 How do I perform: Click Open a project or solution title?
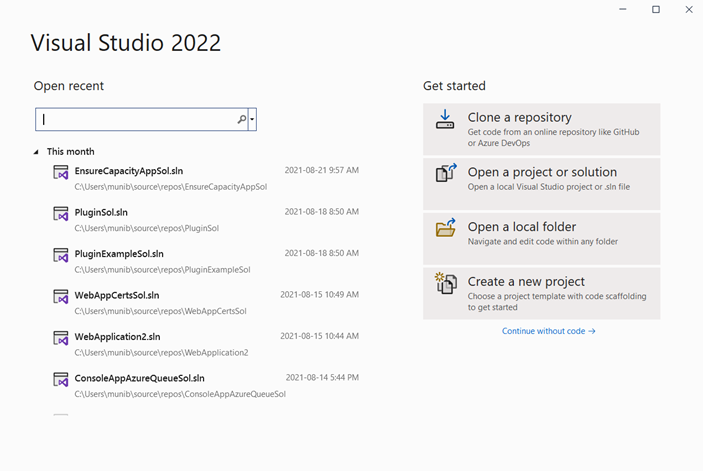tap(542, 172)
